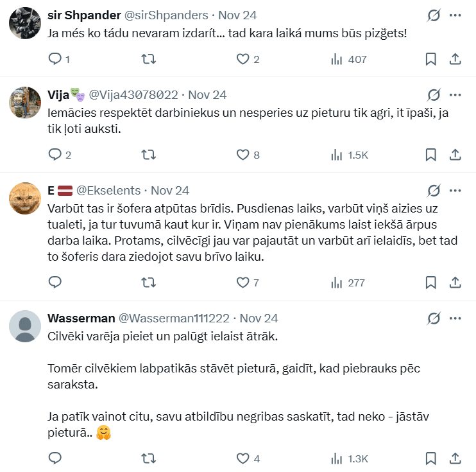Share Wasserman's tweet
Image resolution: width=476 pixels, height=472 pixels.
(x=455, y=459)
